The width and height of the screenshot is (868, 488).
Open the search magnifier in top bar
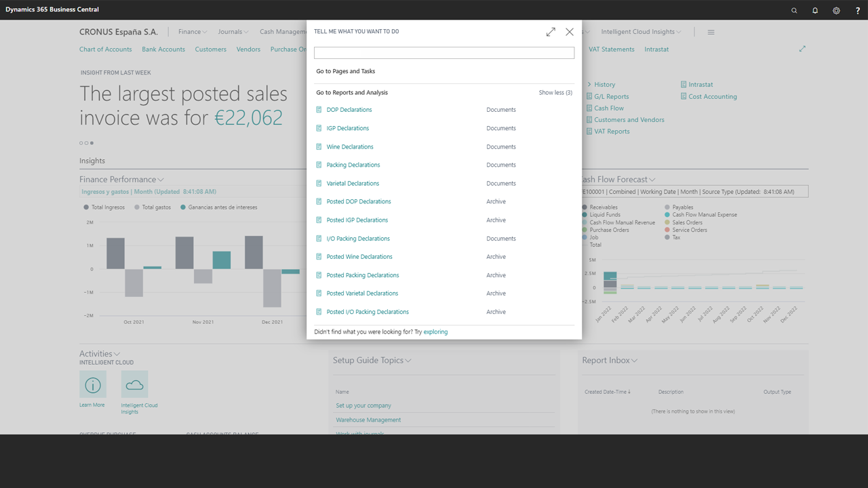pos(794,10)
